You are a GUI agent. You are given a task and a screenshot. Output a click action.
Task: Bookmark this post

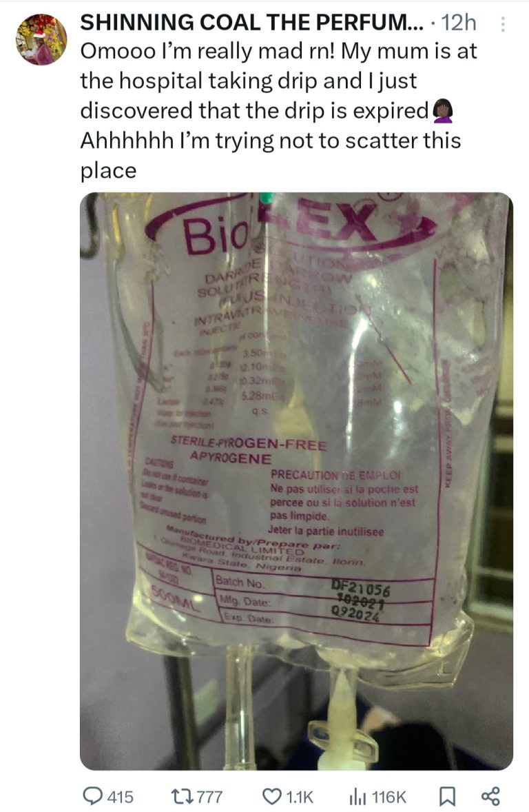coord(447,796)
